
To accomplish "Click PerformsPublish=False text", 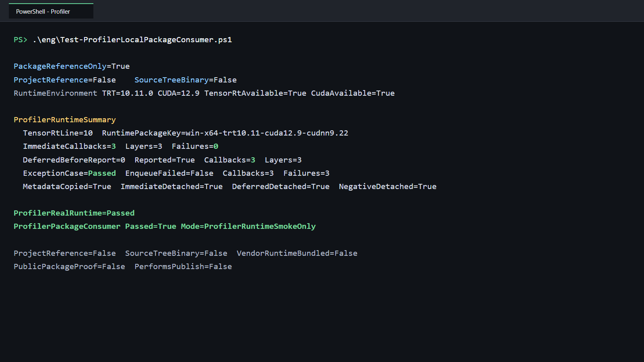I will [183, 267].
